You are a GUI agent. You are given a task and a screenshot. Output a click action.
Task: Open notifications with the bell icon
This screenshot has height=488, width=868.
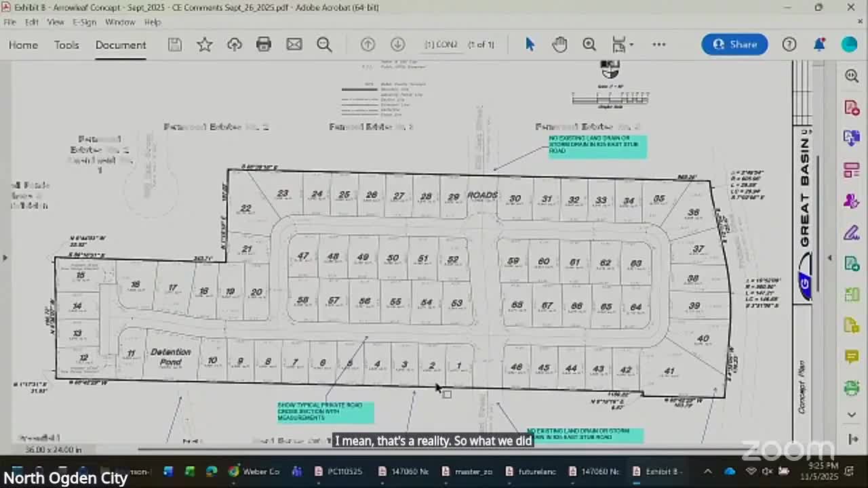click(819, 44)
